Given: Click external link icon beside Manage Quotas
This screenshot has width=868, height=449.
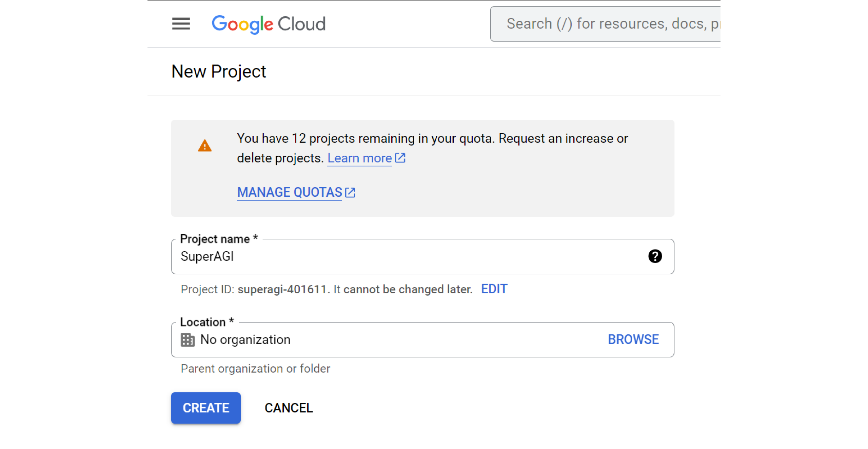Looking at the screenshot, I should click(x=350, y=192).
